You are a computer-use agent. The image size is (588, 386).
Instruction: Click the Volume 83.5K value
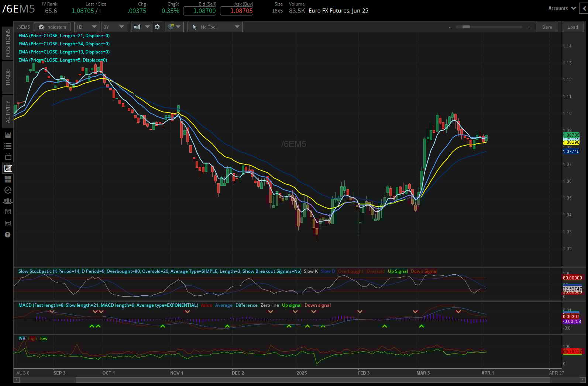click(297, 11)
